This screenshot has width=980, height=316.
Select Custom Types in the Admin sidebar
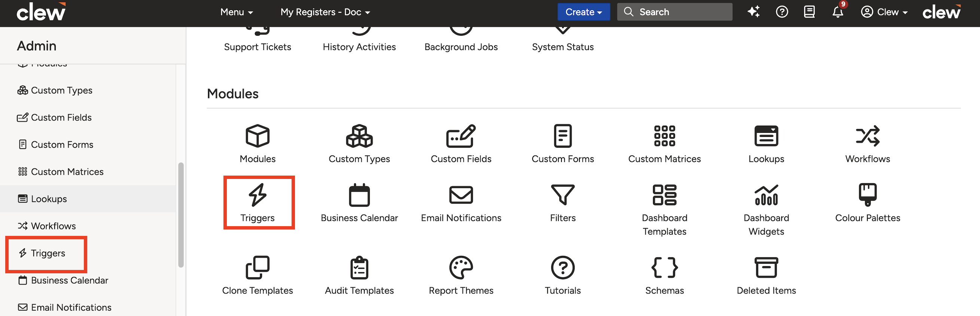[54, 90]
